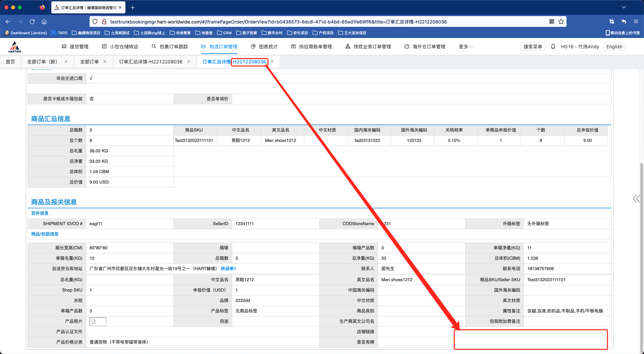This screenshot has height=354, width=644.
Task: Open the 包裹订单跟踪 menu
Action: (x=170, y=47)
